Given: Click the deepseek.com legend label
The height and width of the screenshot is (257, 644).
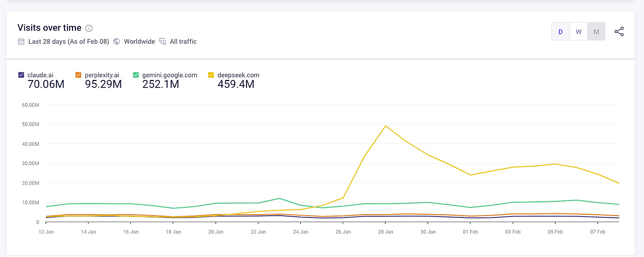Looking at the screenshot, I should [238, 75].
